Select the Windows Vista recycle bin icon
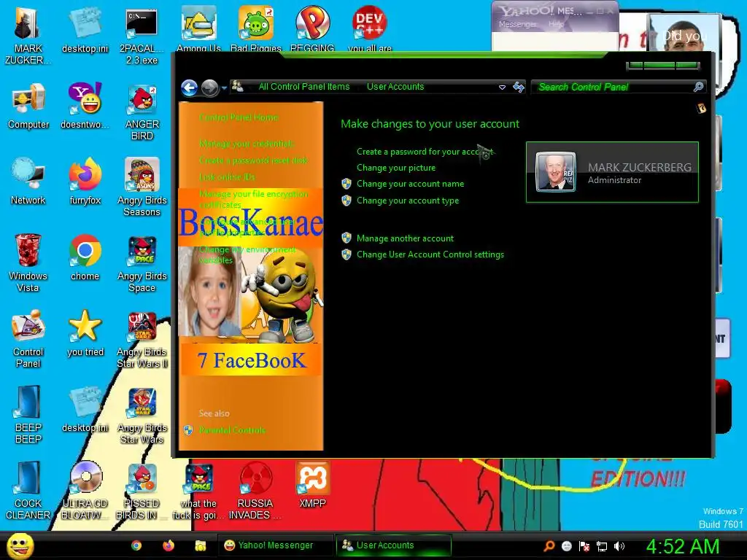This screenshot has height=560, width=747. 28,262
